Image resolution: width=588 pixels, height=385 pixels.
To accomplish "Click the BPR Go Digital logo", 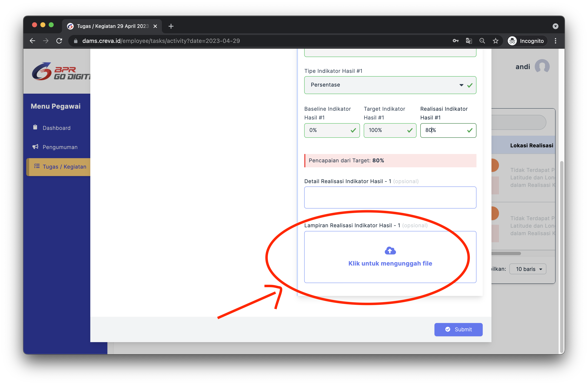I will [x=61, y=71].
